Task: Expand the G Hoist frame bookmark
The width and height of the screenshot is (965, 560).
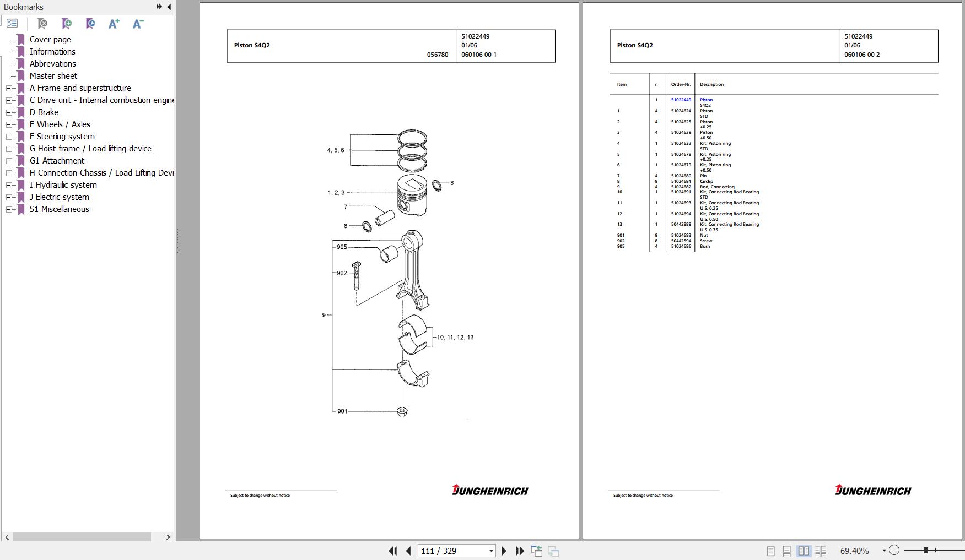Action: click(9, 149)
